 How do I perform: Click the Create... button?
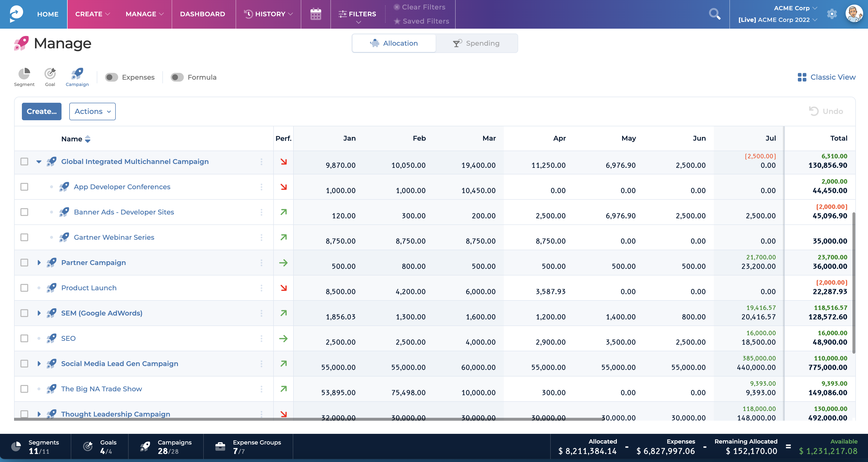[x=42, y=111]
